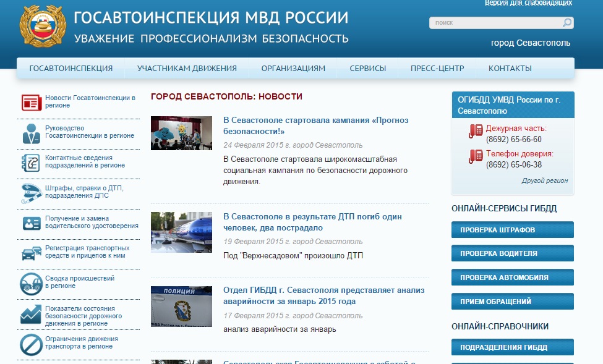The image size is (603, 364).
Task: Click the ОГИБДД УМВД России по г. Севастополю header
Action: [x=513, y=105]
